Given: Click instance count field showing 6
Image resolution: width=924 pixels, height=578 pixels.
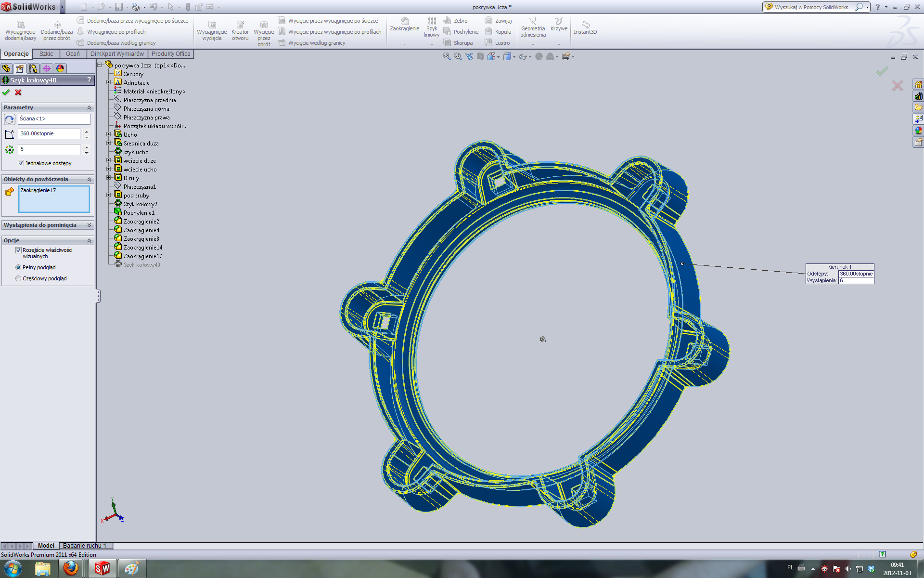Looking at the screenshot, I should [x=49, y=149].
